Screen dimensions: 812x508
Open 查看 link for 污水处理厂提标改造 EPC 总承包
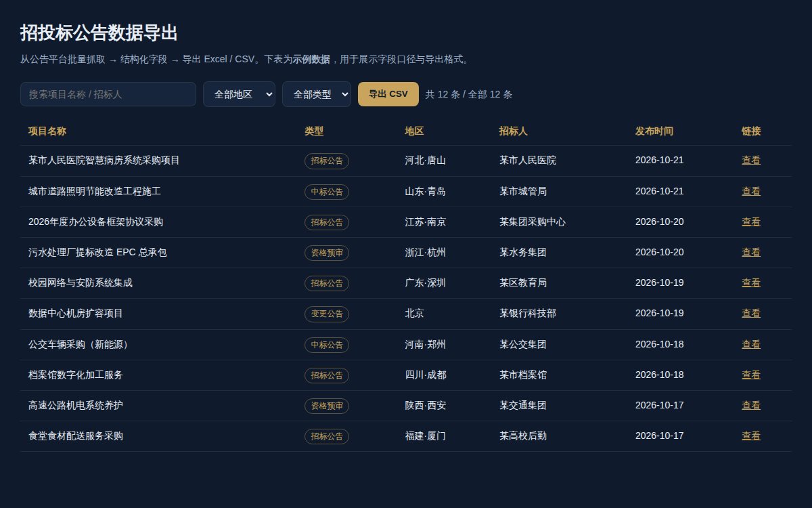[751, 253]
